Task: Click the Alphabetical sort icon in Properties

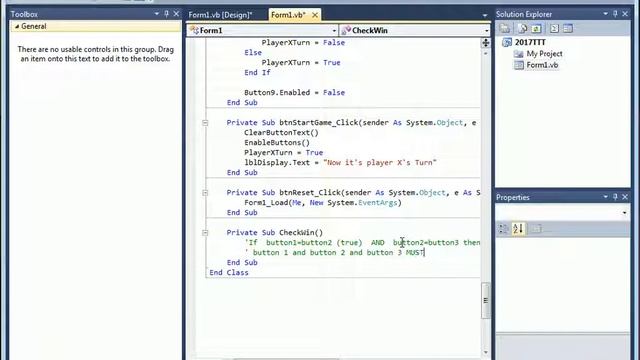Action: tap(518, 229)
